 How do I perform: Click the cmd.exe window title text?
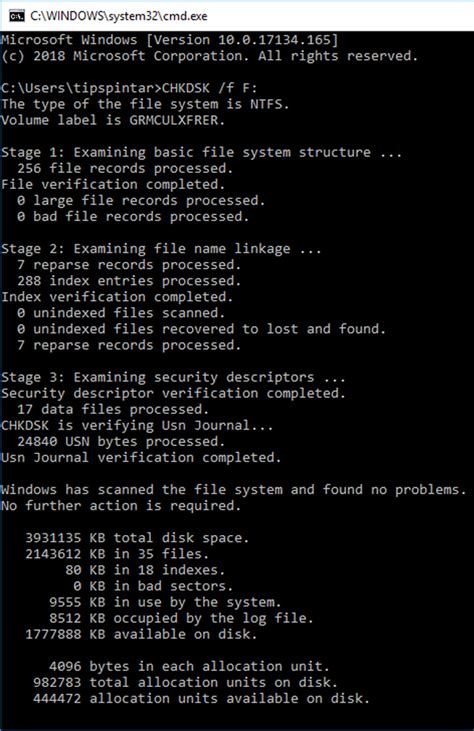119,16
